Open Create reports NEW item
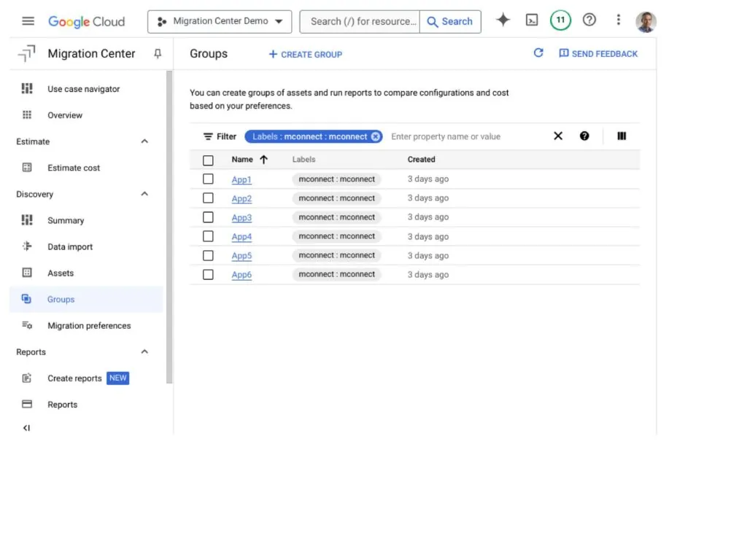 click(86, 378)
